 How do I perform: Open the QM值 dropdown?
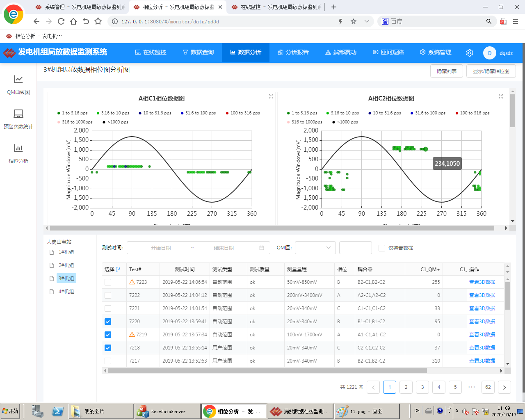tap(315, 248)
